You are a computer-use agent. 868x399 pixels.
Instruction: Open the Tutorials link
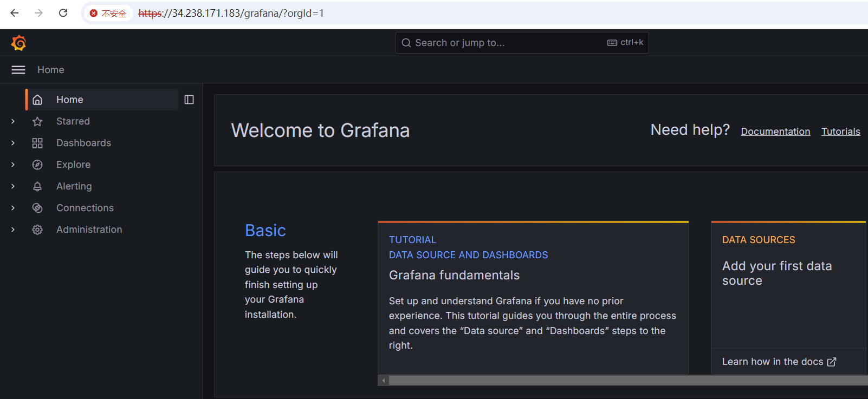click(841, 132)
